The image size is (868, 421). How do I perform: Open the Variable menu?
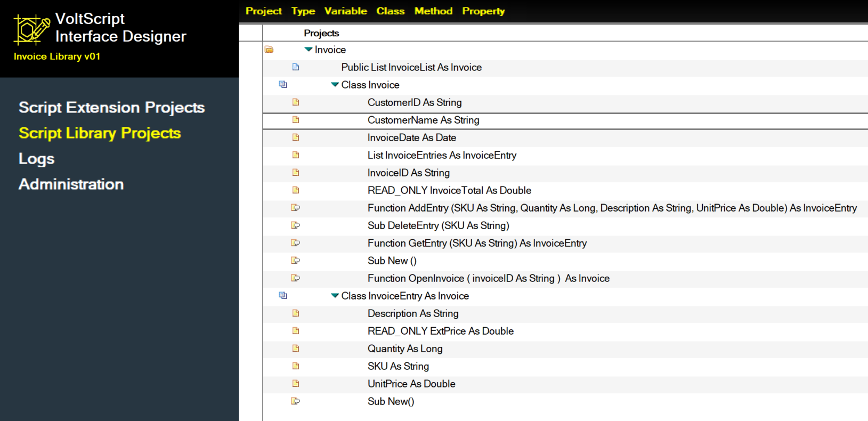tap(346, 11)
